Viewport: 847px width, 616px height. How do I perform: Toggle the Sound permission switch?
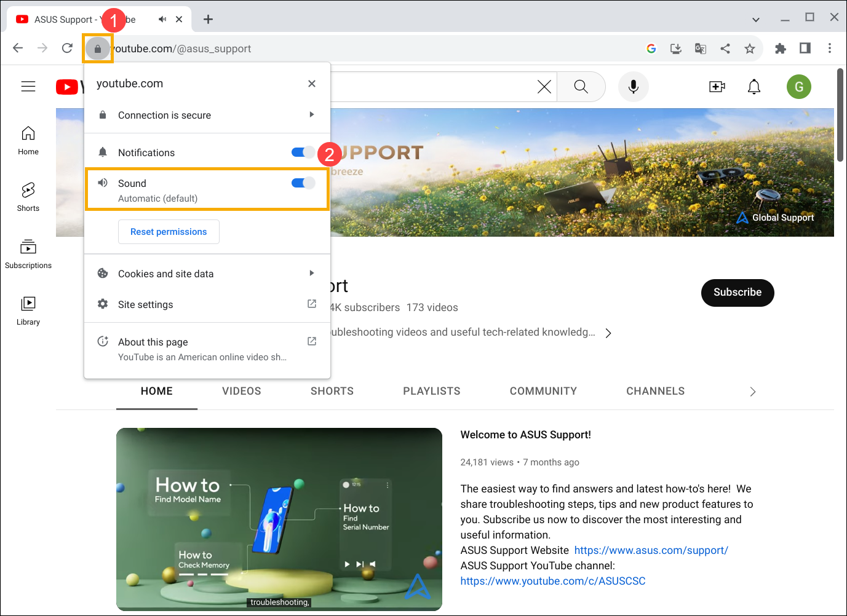coord(303,183)
